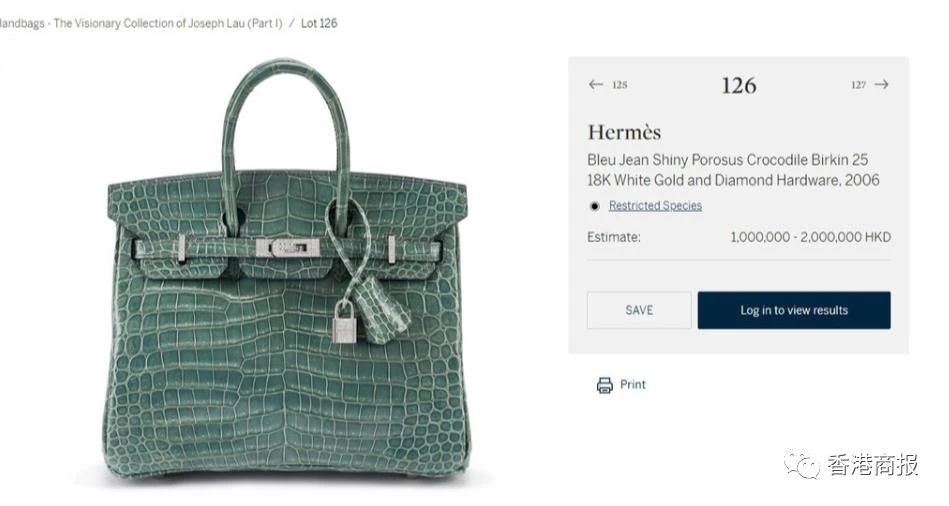Select the 127 next lot number

coord(858,85)
